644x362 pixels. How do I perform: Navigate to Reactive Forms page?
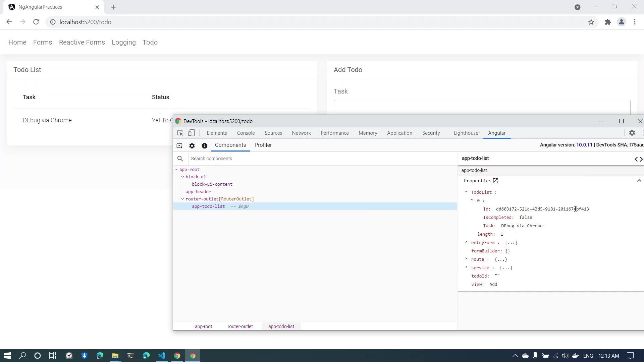(x=82, y=42)
